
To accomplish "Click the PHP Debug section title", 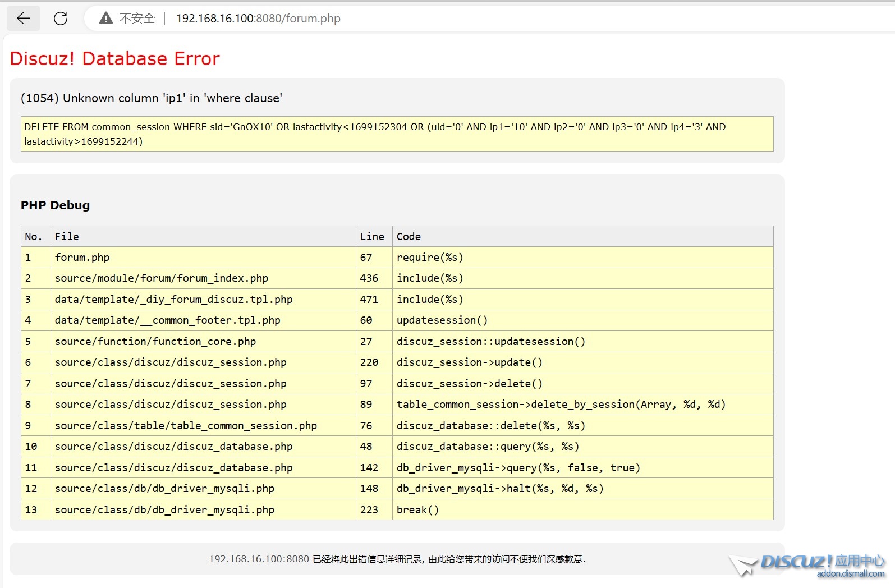I will tap(55, 205).
